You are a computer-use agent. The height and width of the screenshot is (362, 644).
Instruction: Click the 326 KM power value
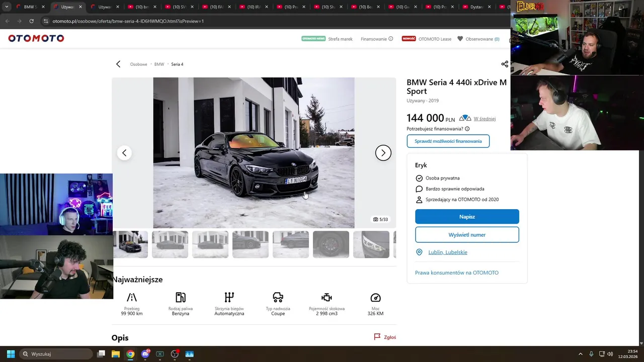375,314
